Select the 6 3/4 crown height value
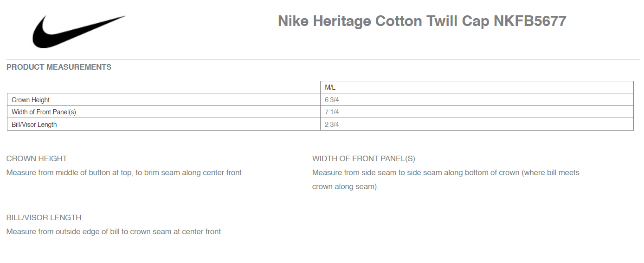This screenshot has width=644, height=263. coord(332,100)
